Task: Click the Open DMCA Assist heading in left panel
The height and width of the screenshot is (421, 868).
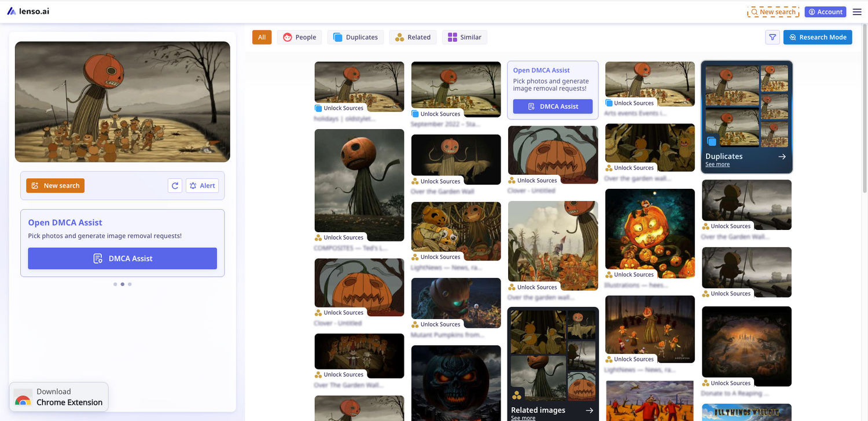Action: (65, 222)
